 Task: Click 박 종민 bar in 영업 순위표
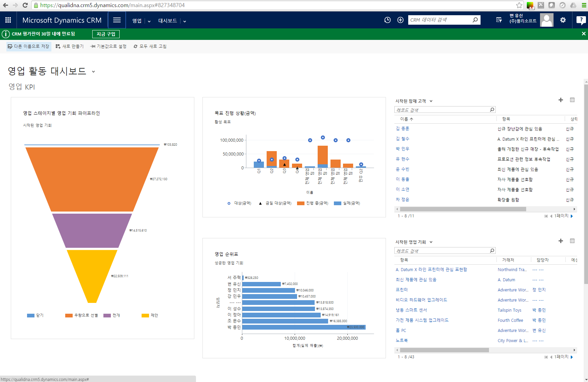point(304,327)
